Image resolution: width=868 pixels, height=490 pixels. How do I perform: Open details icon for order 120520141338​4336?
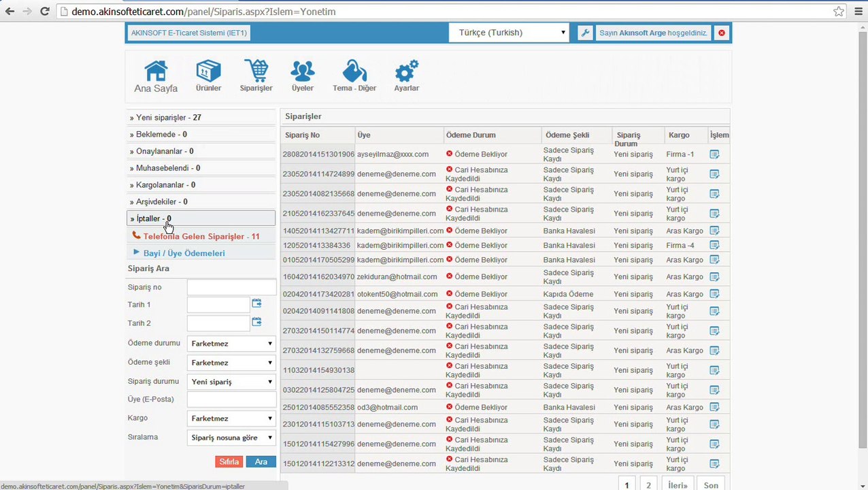point(714,246)
